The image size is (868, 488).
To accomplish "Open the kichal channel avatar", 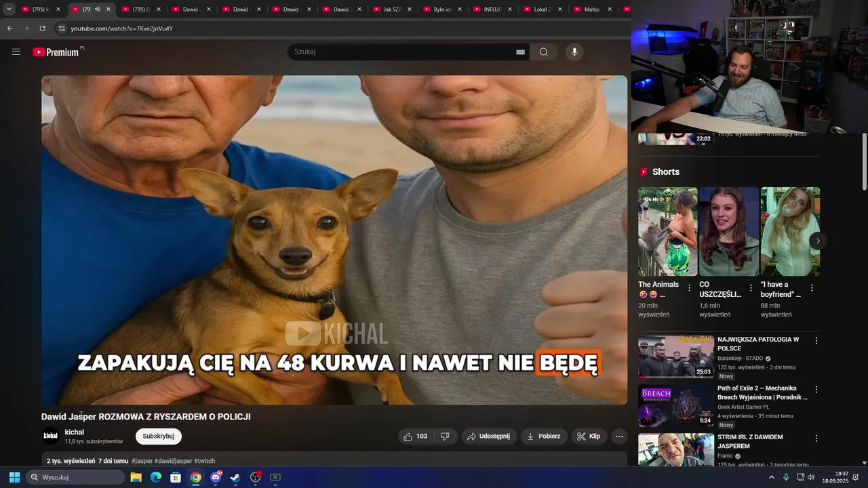I will tap(51, 436).
